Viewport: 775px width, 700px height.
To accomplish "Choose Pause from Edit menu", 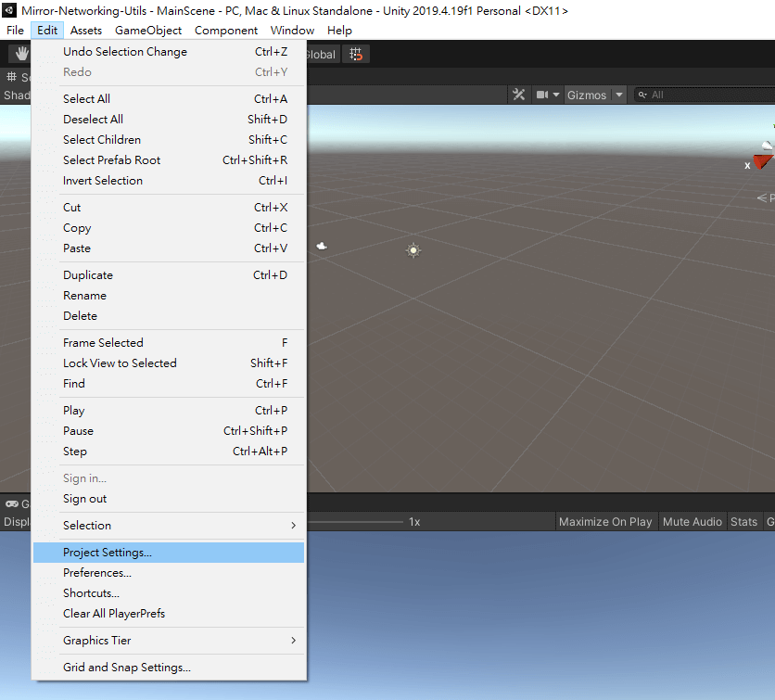I will pos(169,431).
